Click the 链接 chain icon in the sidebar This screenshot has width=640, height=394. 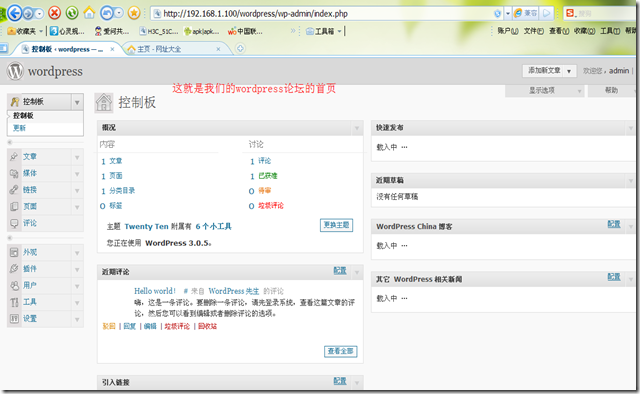14,190
